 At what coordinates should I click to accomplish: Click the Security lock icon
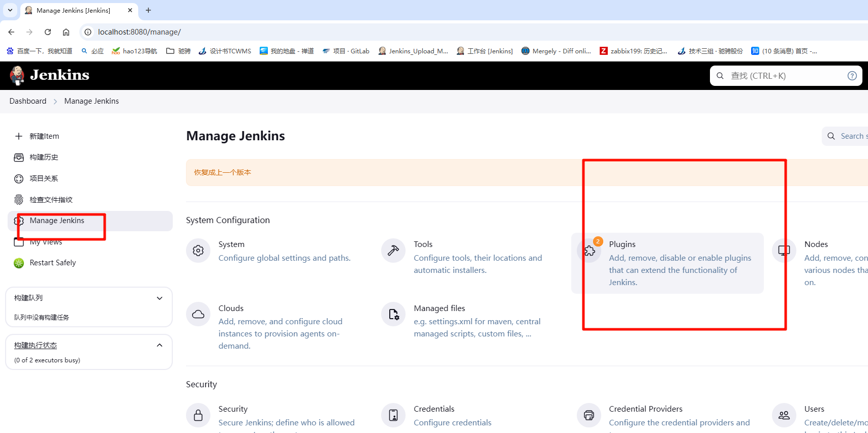(198, 415)
